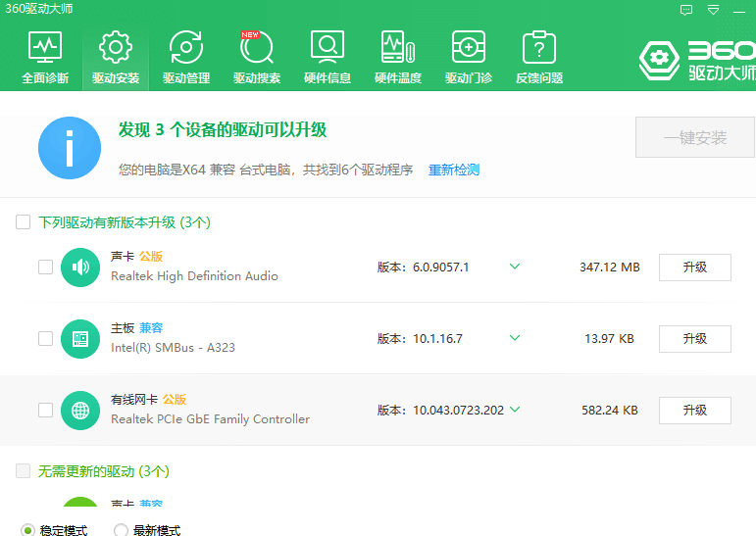The width and height of the screenshot is (756, 536).
Task: Select all under 下列驱动有新版本升级 checkbox
Action: (x=23, y=222)
